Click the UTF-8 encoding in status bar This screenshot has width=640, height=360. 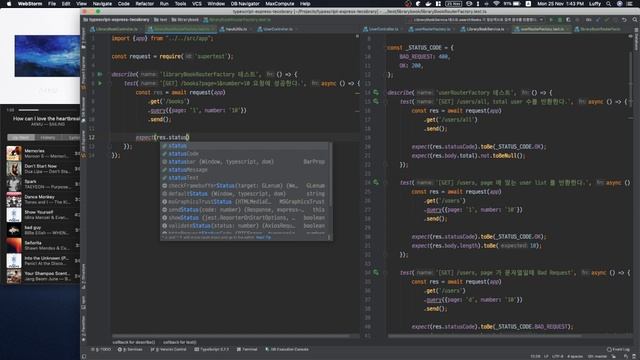point(558,356)
